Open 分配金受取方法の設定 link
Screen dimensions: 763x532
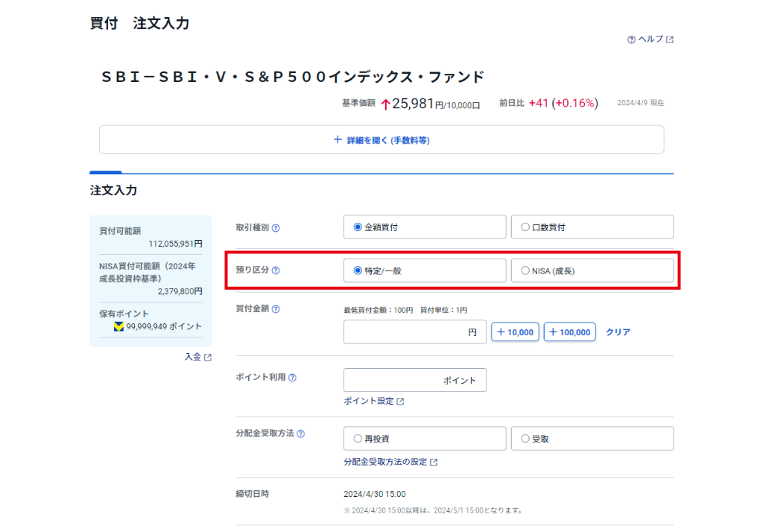click(x=390, y=462)
